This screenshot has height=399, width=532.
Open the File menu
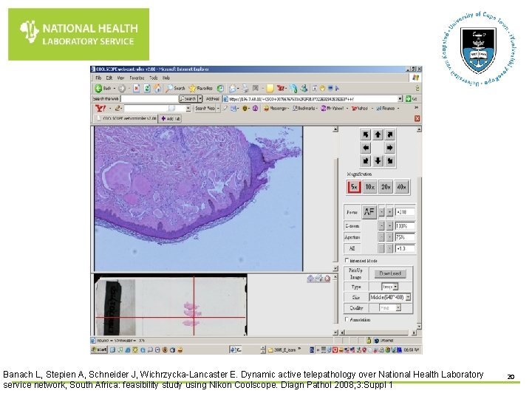tap(98, 78)
